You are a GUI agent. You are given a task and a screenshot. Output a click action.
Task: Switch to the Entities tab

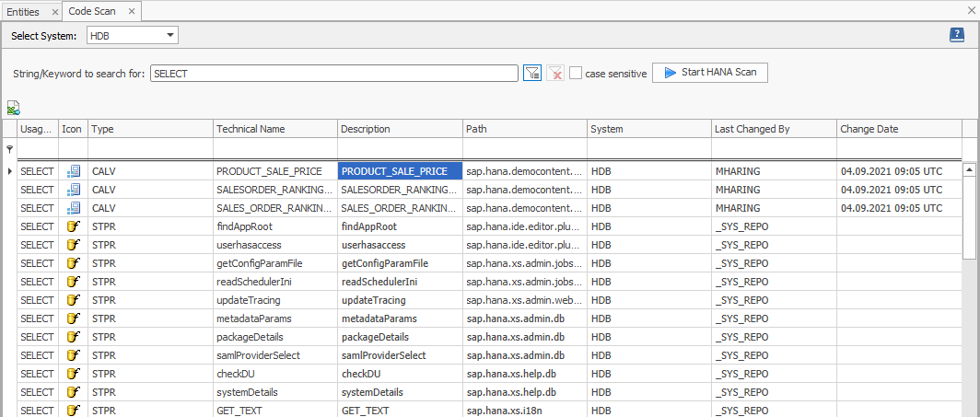click(23, 11)
